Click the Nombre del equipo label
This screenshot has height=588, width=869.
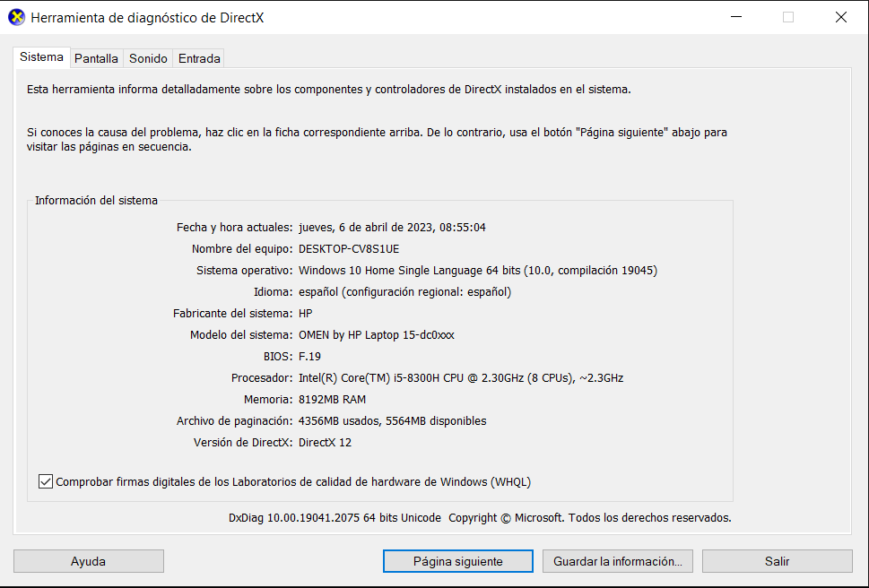coord(241,249)
